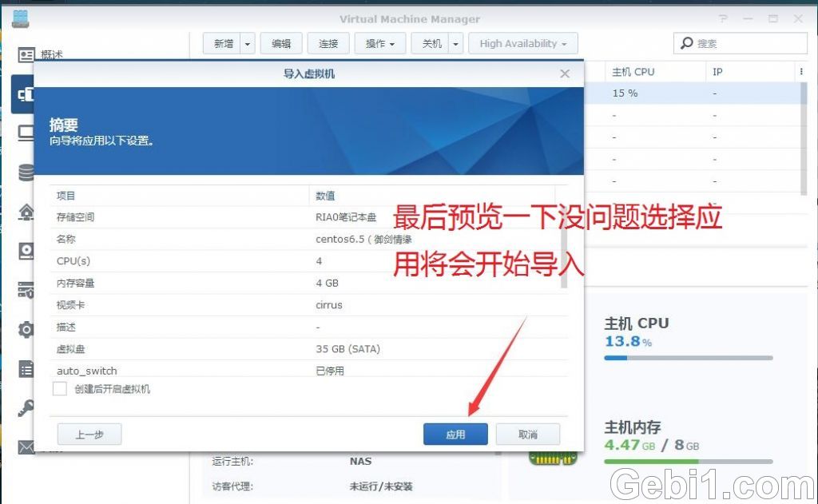The width and height of the screenshot is (818, 504).
Task: Open the settings gear icon in sidebar
Action: tap(26, 327)
